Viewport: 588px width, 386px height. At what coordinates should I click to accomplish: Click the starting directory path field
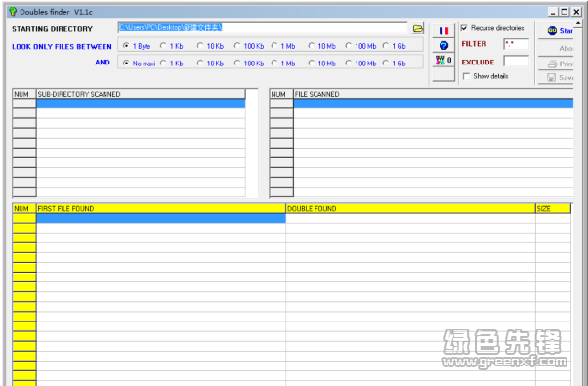click(263, 28)
